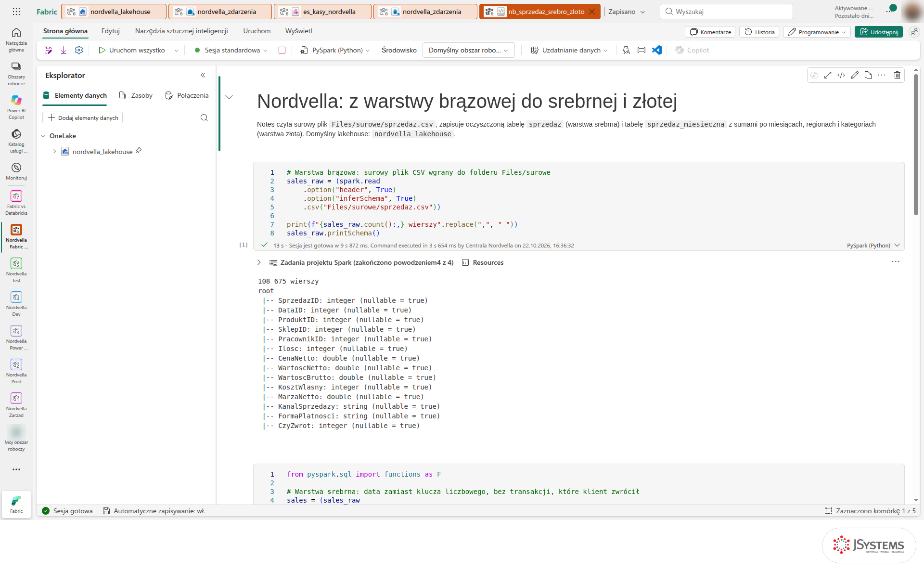Open Fabric vs Databricks workspace icon

point(16,202)
